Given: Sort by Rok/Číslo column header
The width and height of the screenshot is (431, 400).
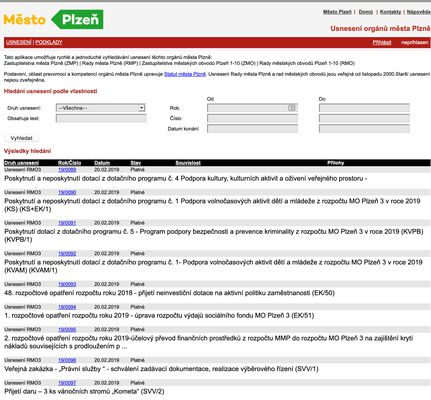Looking at the screenshot, I should point(69,163).
